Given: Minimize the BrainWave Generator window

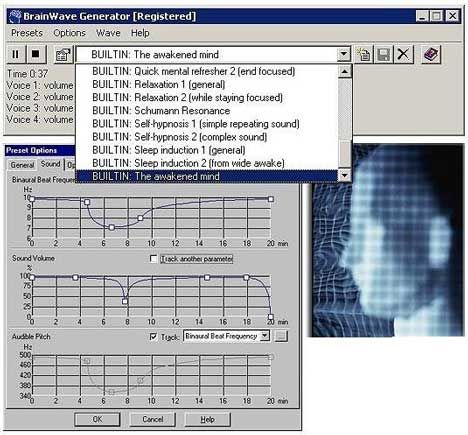Looking at the screenshot, I should coord(422,16).
